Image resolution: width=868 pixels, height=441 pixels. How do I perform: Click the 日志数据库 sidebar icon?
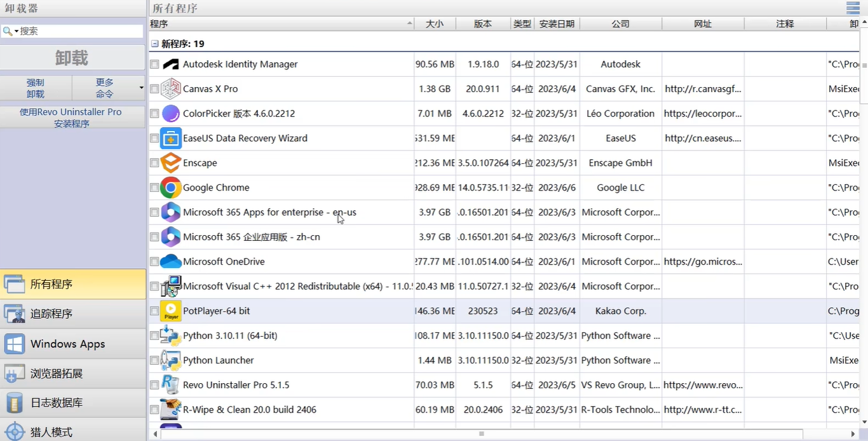point(15,403)
